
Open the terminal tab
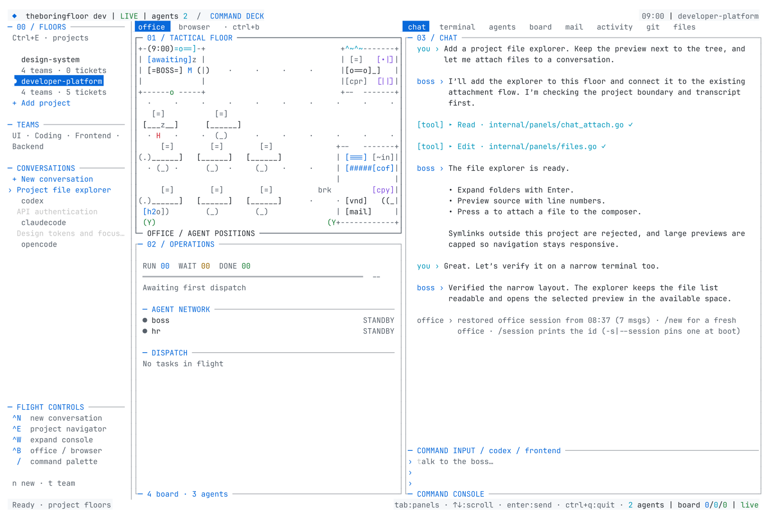(457, 27)
